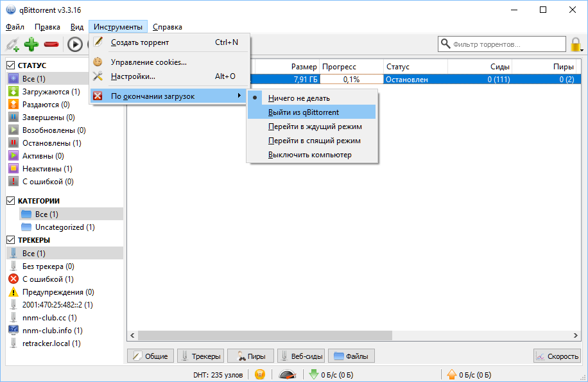Screen dimensions: 588x382
Task: Sort by the 'Пиры' column header
Action: coord(544,67)
